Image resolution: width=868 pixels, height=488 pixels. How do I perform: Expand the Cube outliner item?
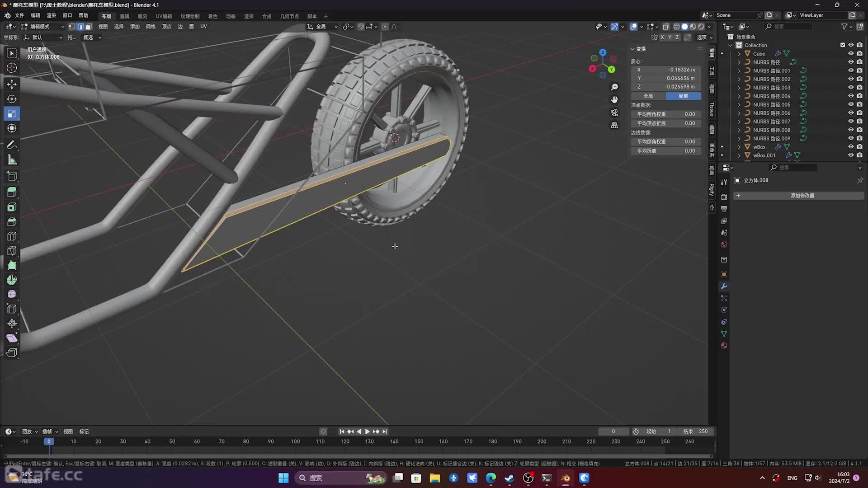739,54
